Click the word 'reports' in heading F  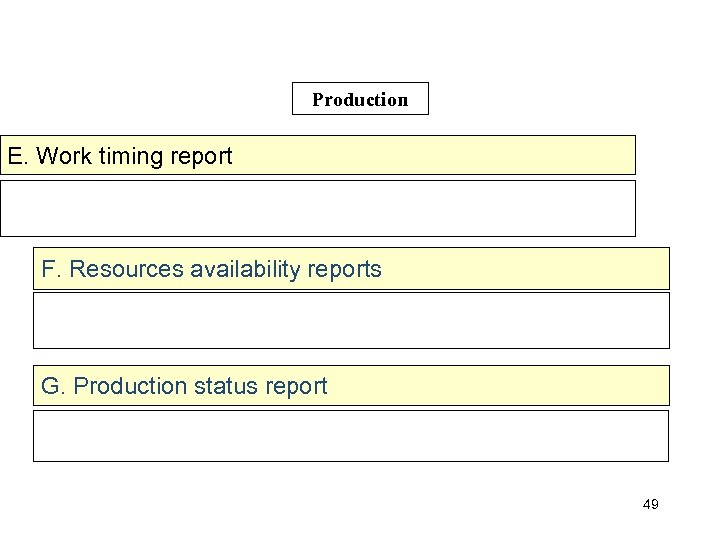tap(346, 270)
